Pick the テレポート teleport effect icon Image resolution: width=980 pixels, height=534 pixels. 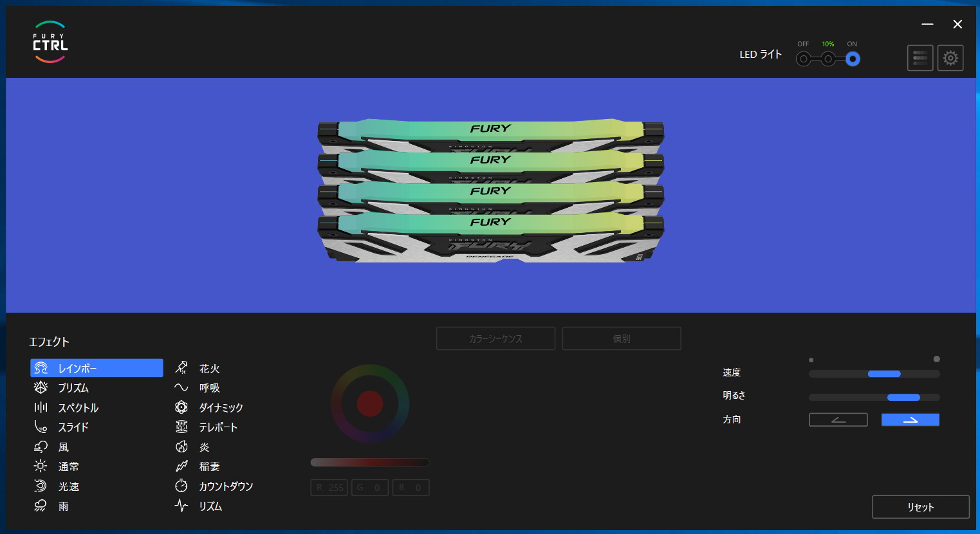tap(181, 427)
